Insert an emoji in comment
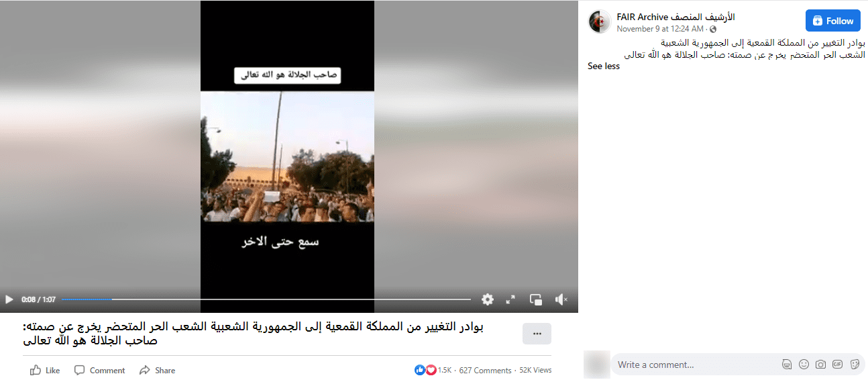Viewport: 868px width, 382px height. [x=804, y=365]
